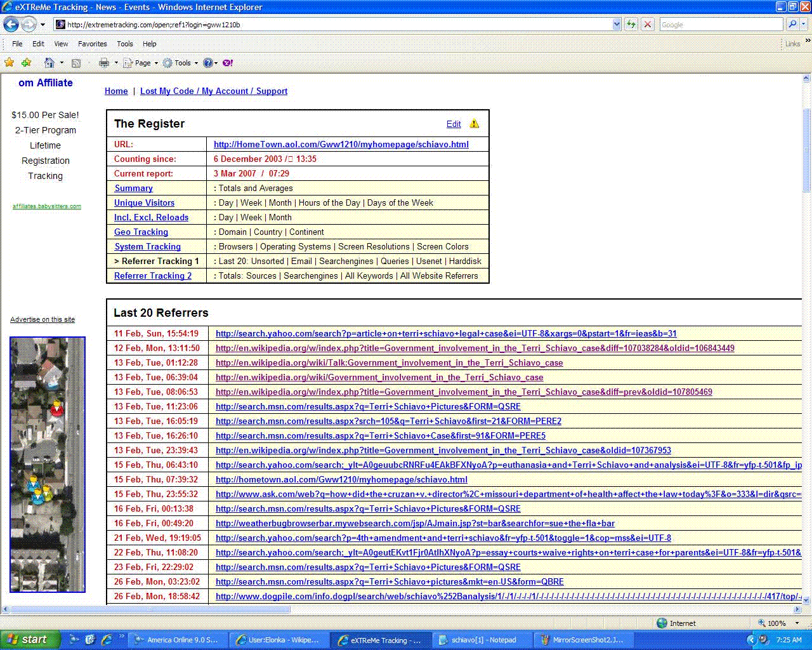Open the Page menu dropdown
The height and width of the screenshot is (650, 812).
(141, 63)
